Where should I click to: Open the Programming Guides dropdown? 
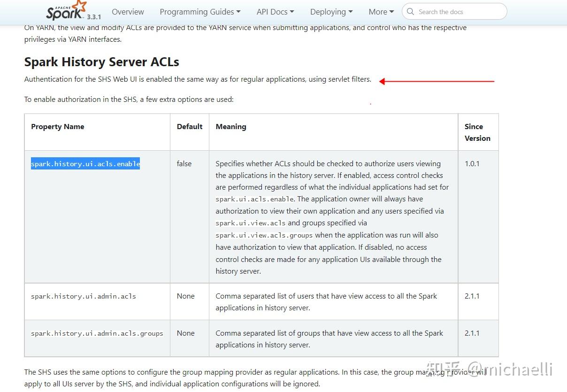pyautogui.click(x=200, y=12)
